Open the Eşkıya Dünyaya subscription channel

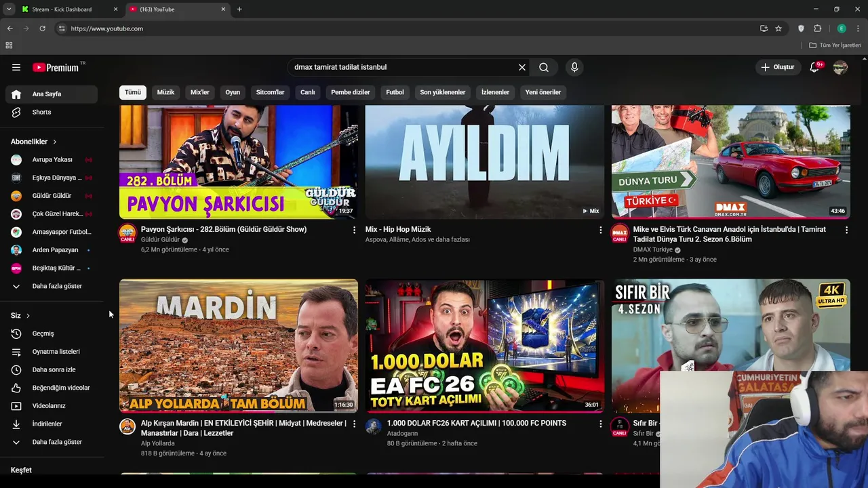52,178
